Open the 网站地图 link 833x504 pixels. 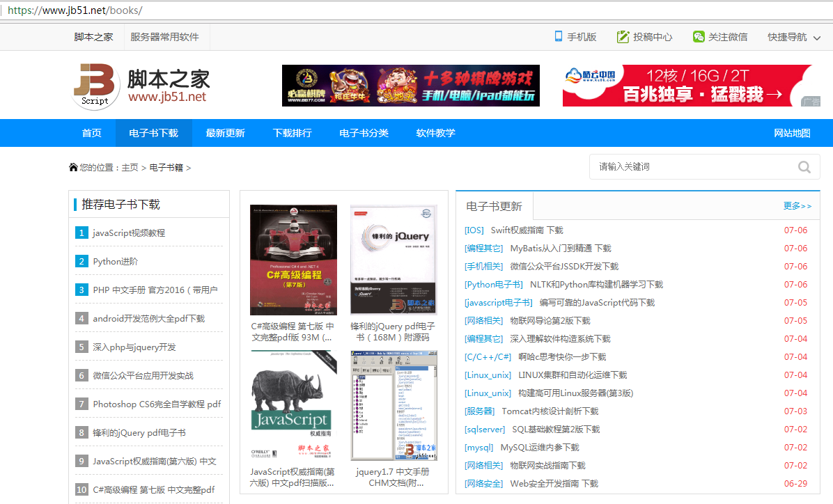pos(792,133)
